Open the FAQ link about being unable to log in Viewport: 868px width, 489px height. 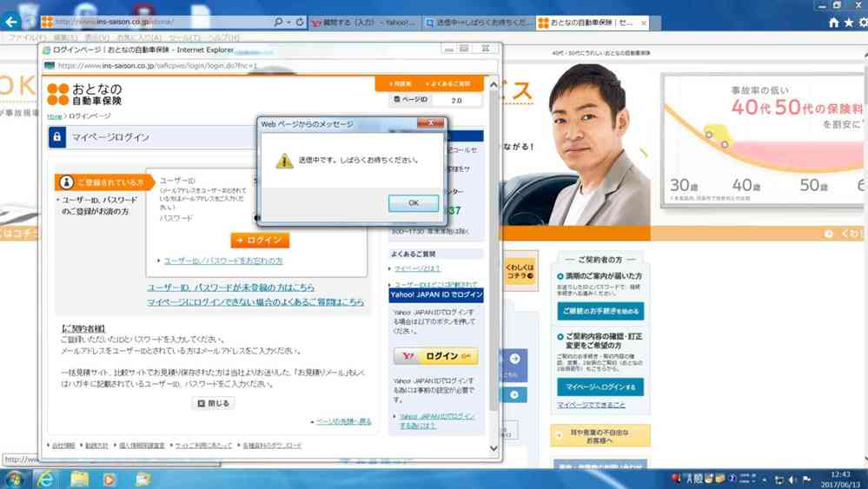click(255, 302)
